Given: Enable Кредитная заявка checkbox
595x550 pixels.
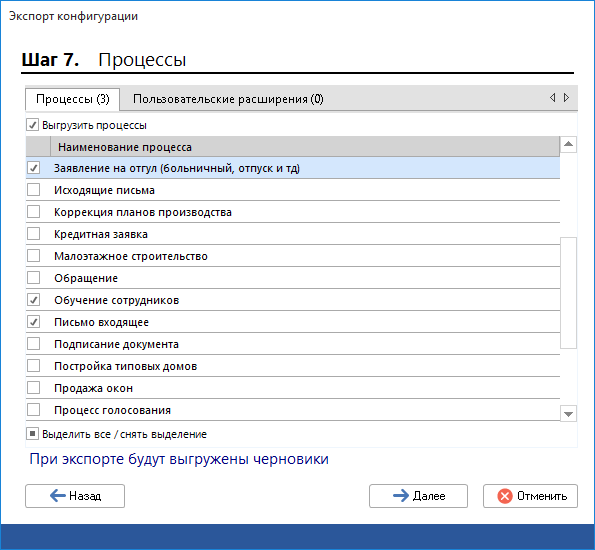Looking at the screenshot, I should (x=33, y=234).
